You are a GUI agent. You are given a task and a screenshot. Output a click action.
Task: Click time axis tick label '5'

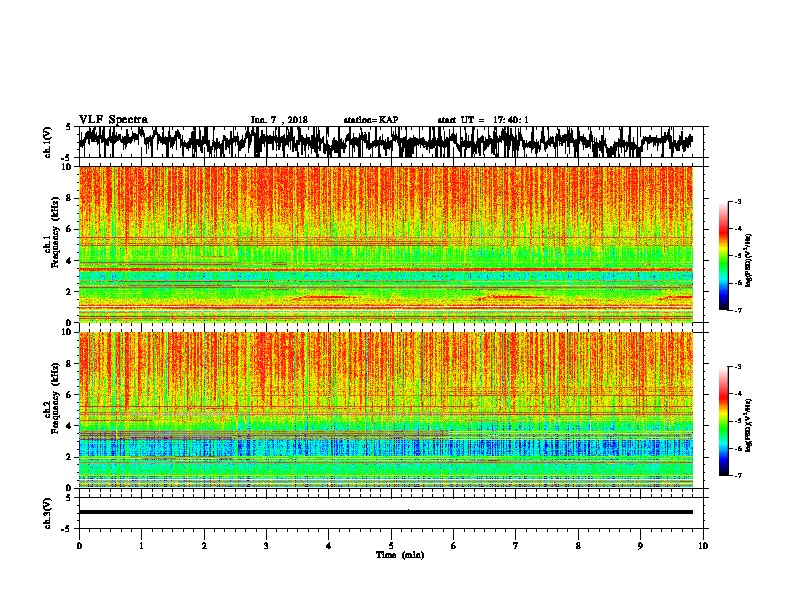tap(391, 546)
